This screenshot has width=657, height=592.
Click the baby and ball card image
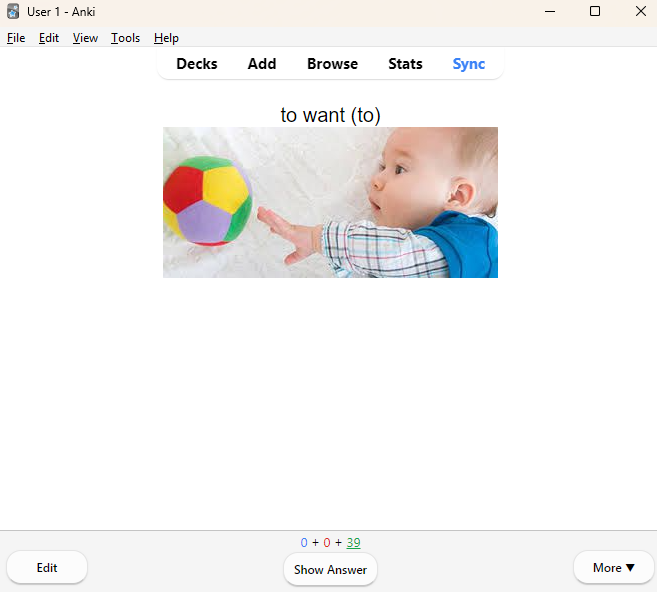coord(330,202)
